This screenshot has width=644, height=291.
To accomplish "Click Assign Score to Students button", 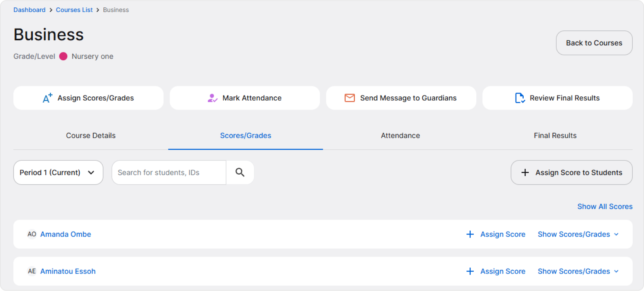I will [571, 173].
